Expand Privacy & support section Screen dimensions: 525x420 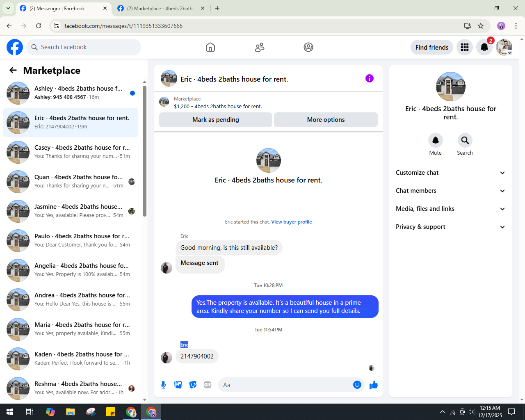pyautogui.click(x=451, y=227)
